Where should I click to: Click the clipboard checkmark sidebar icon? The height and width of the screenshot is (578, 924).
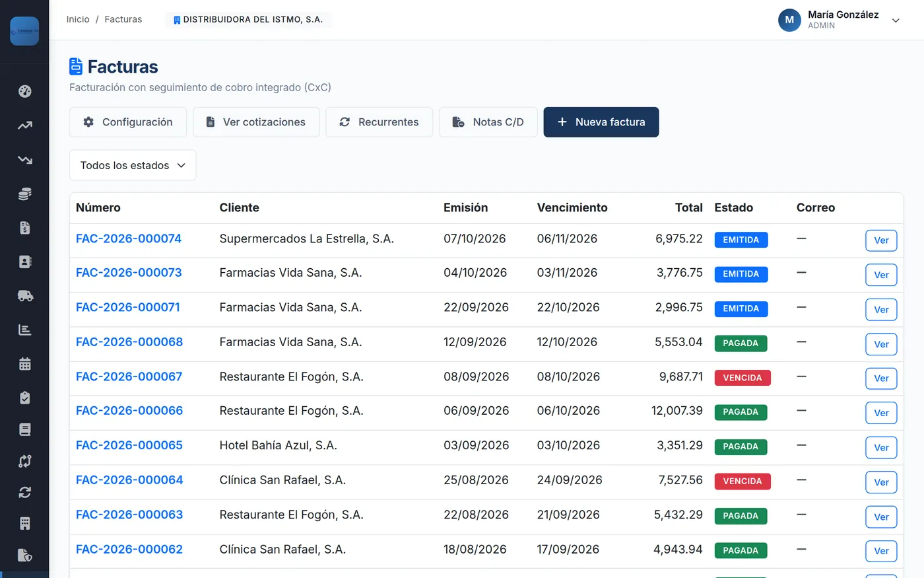click(25, 398)
